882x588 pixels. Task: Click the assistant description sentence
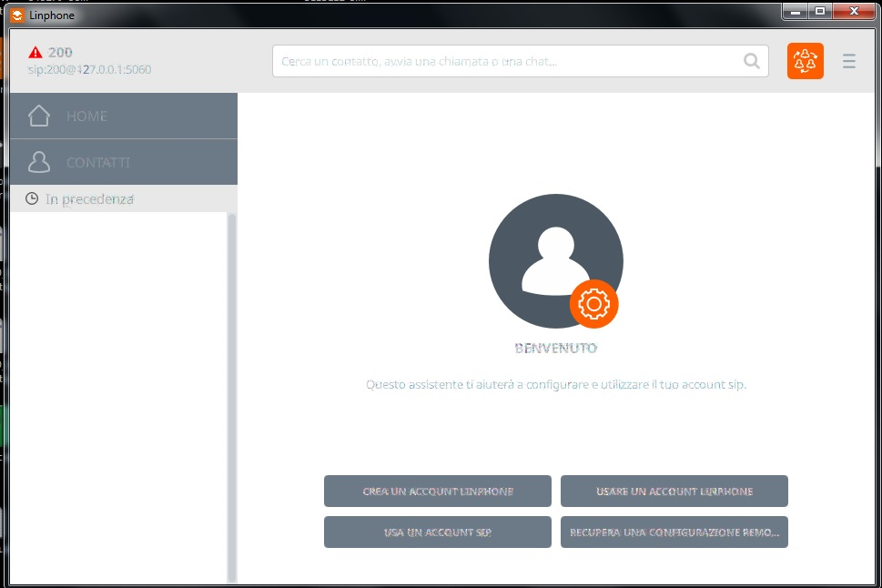click(556, 385)
